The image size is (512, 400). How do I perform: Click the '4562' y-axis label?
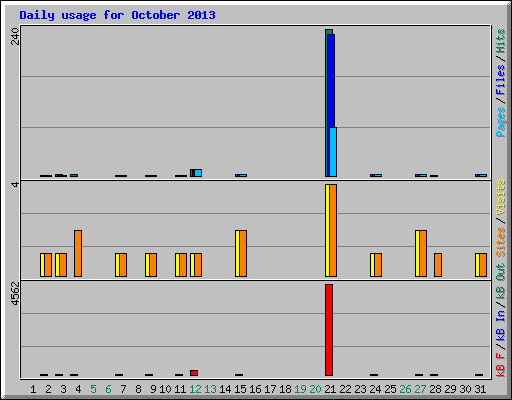click(15, 294)
